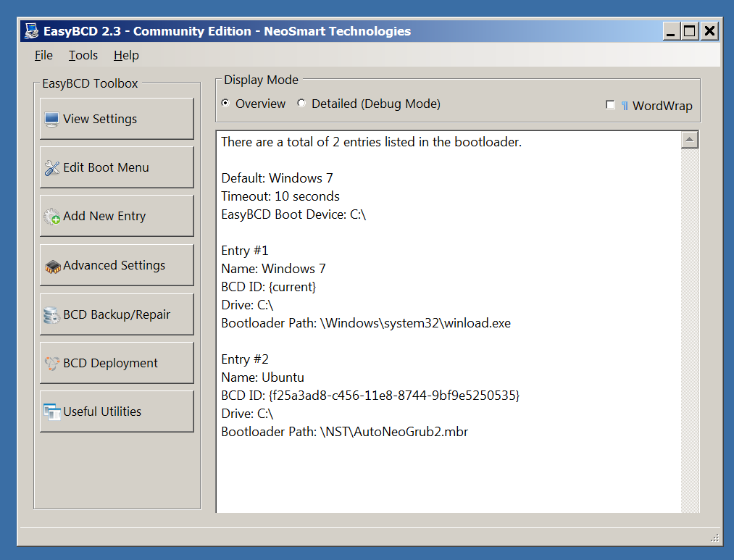Click the text 'Default: Windows 7'

tap(277, 178)
